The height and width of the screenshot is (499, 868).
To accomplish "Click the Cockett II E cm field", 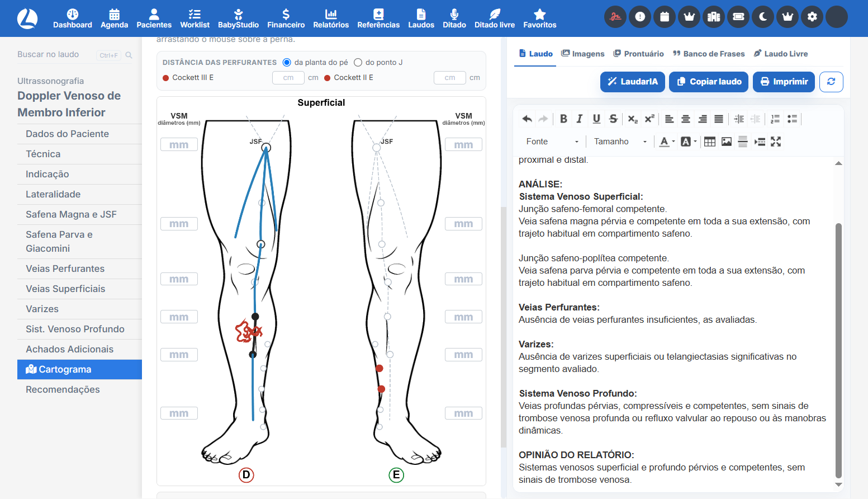I will point(450,78).
